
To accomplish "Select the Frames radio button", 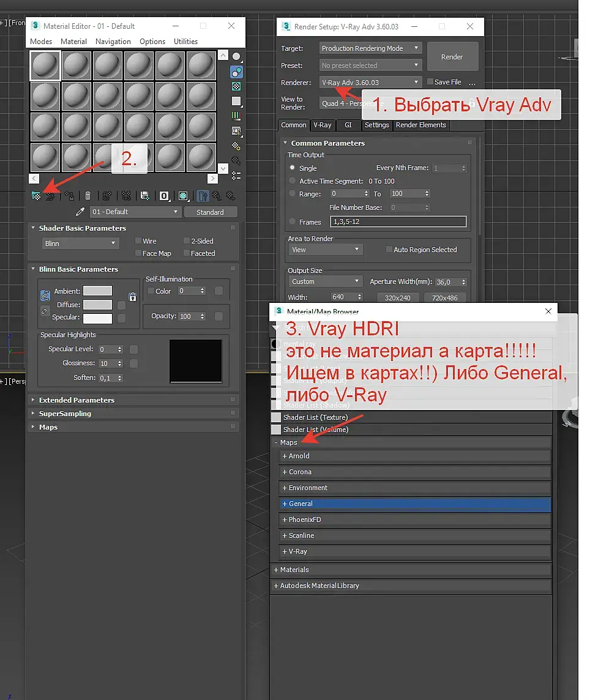I will (x=293, y=222).
